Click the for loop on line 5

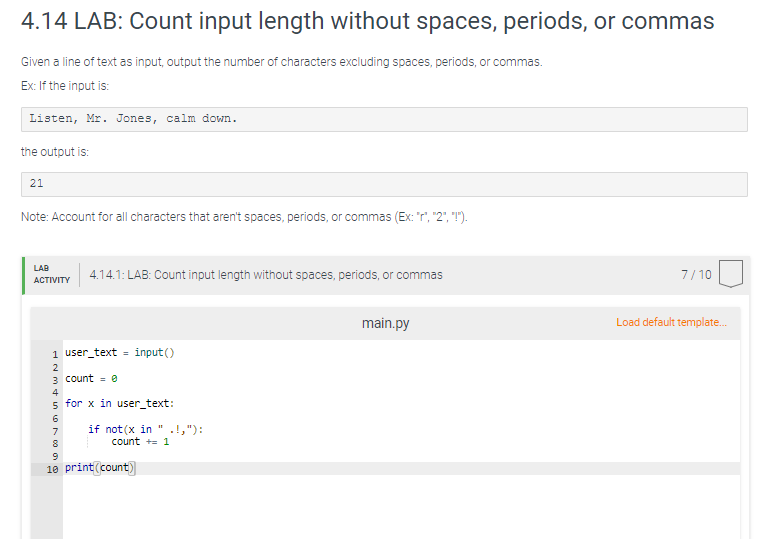tap(119, 404)
